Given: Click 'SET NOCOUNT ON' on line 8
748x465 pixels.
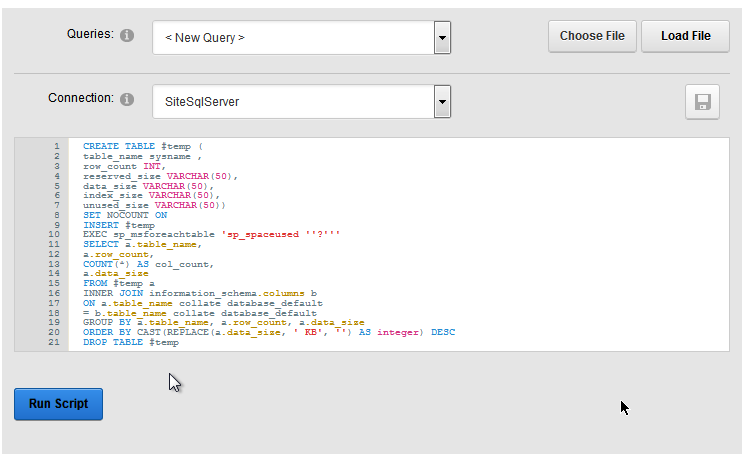Looking at the screenshot, I should tap(125, 215).
